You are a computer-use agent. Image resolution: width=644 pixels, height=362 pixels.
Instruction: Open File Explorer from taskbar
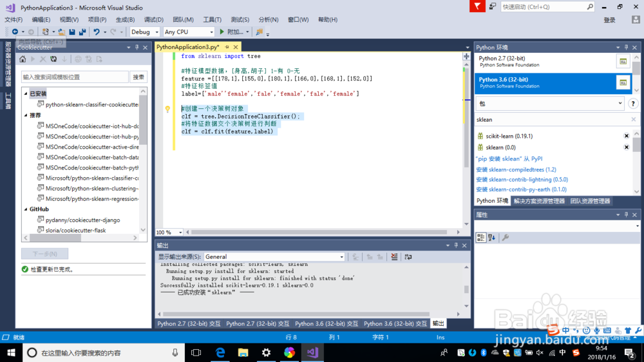tap(243, 352)
